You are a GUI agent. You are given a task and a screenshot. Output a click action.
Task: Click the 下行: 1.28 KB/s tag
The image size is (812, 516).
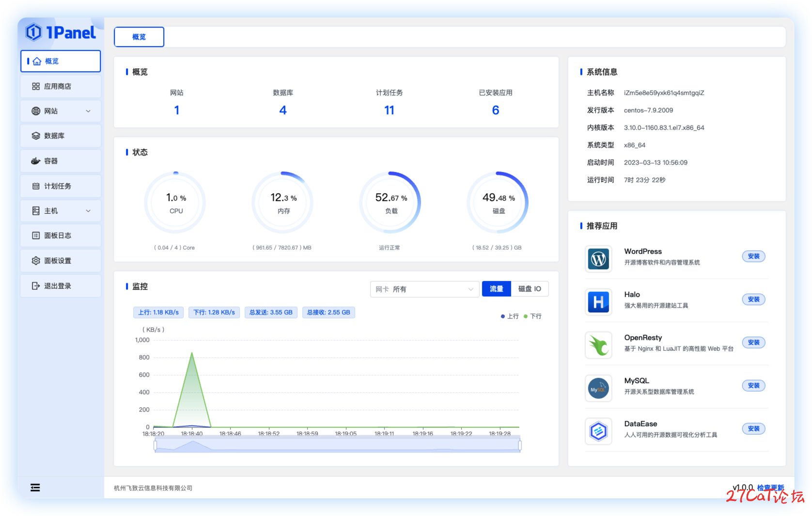pyautogui.click(x=214, y=313)
